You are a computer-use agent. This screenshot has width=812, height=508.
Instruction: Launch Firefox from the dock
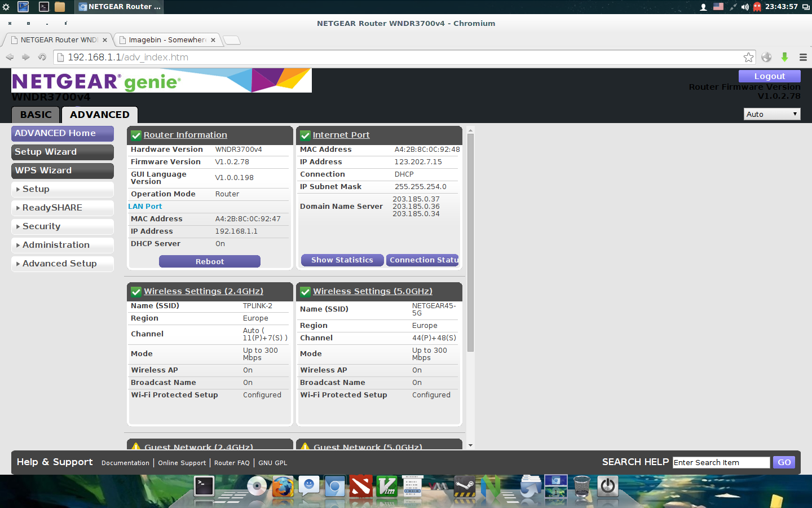(x=283, y=486)
